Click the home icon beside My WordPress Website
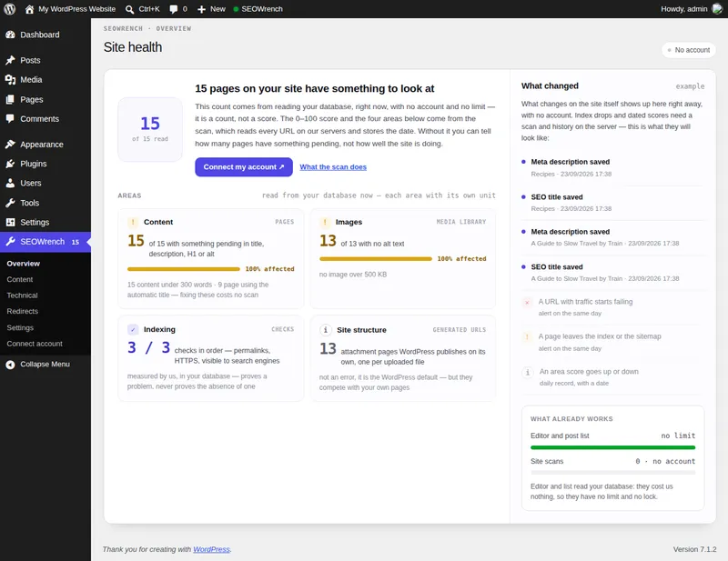 click(29, 9)
